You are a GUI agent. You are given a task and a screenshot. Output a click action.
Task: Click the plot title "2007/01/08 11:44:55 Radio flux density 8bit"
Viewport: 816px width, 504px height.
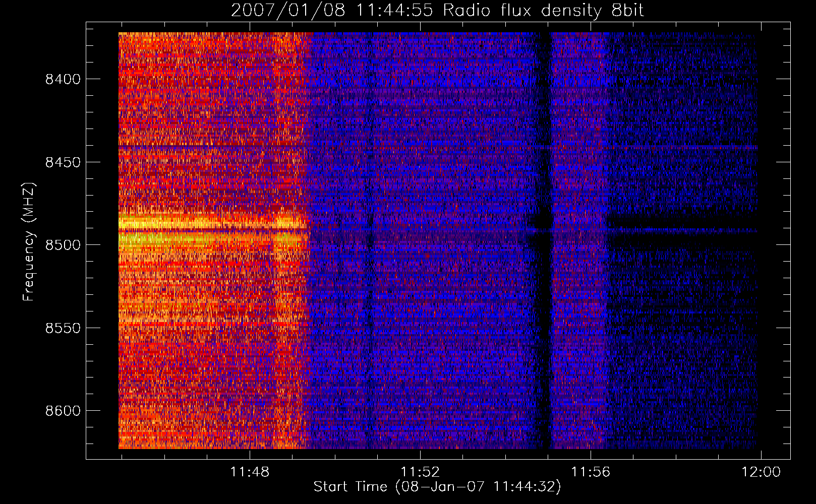tap(437, 11)
